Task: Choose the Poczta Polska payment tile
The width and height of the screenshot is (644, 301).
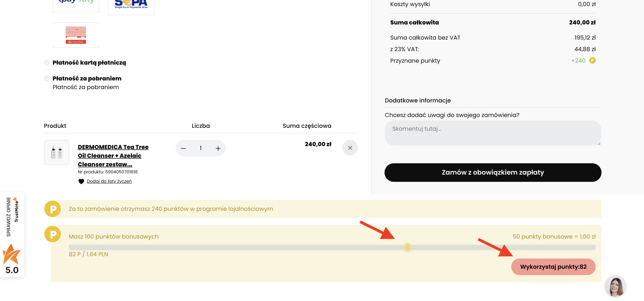Action: coord(76,35)
